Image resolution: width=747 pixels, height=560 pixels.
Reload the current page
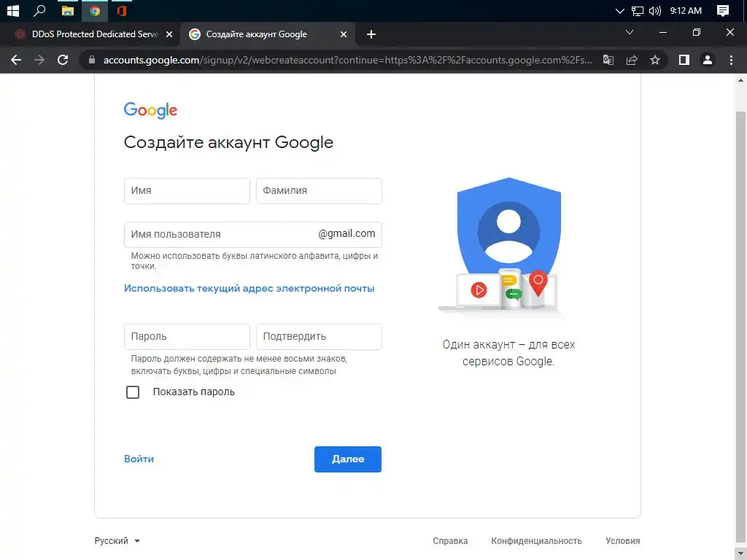pos(63,60)
